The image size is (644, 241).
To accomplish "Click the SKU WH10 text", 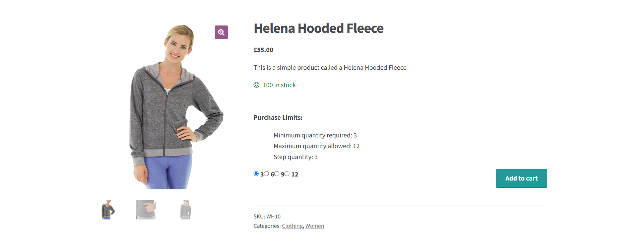I will 267,216.
